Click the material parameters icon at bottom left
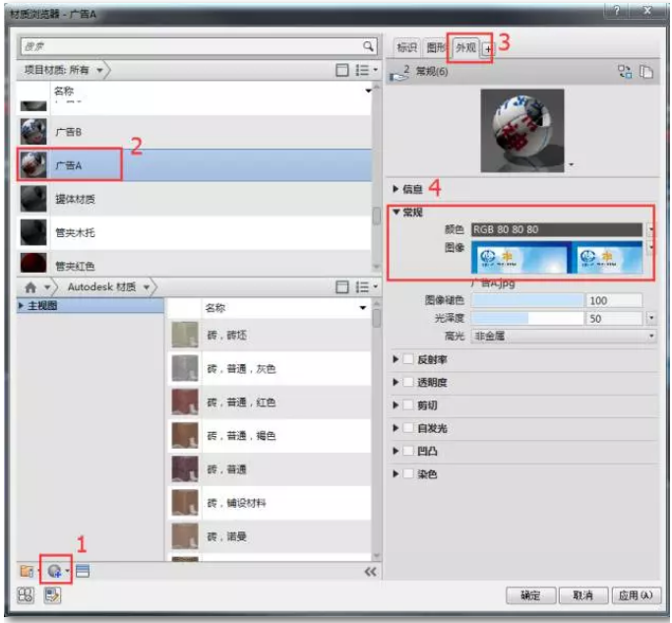Screen dimensions: 672x623 [26, 595]
